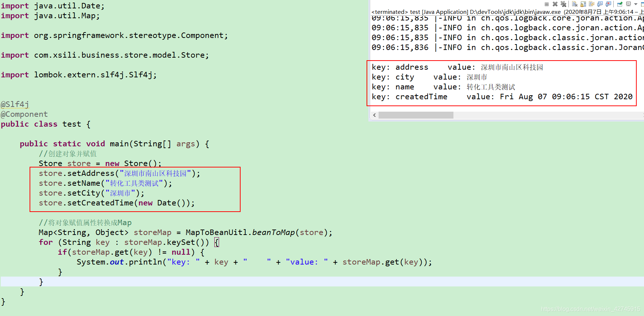Image resolution: width=644 pixels, height=316 pixels.
Task: Open the console selection dropdown arrow
Action: tap(636, 4)
